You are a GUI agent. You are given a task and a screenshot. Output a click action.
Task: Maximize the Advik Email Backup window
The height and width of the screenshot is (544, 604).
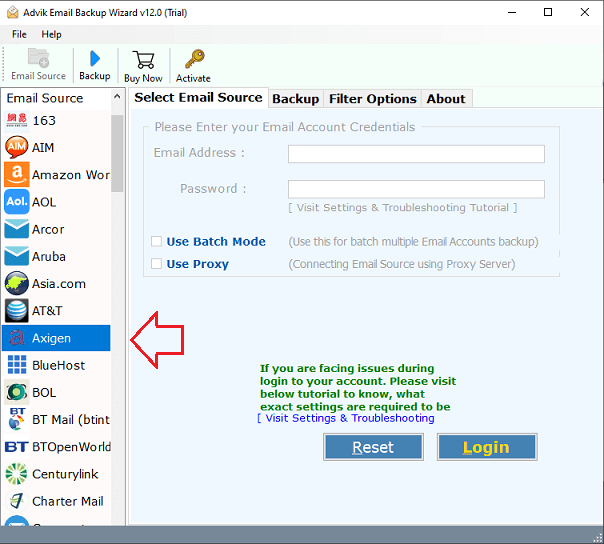pos(548,12)
